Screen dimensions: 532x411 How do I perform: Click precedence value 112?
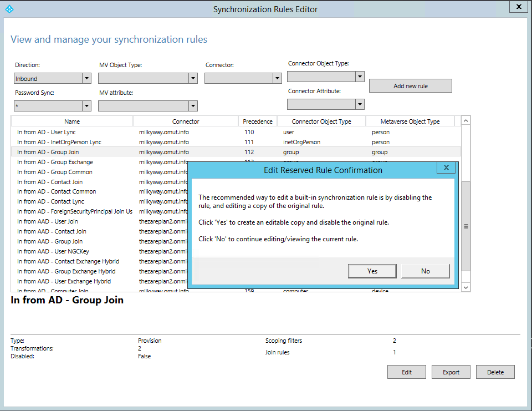tap(249, 152)
